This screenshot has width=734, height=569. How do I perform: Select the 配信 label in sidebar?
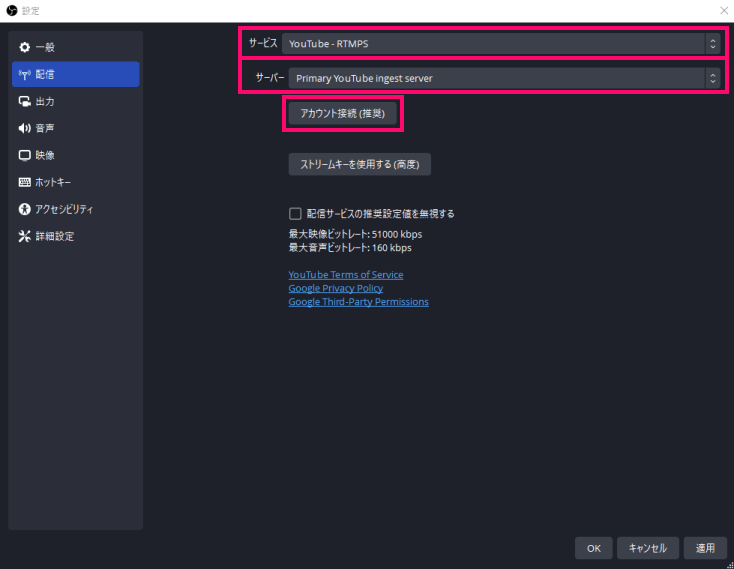(45, 74)
